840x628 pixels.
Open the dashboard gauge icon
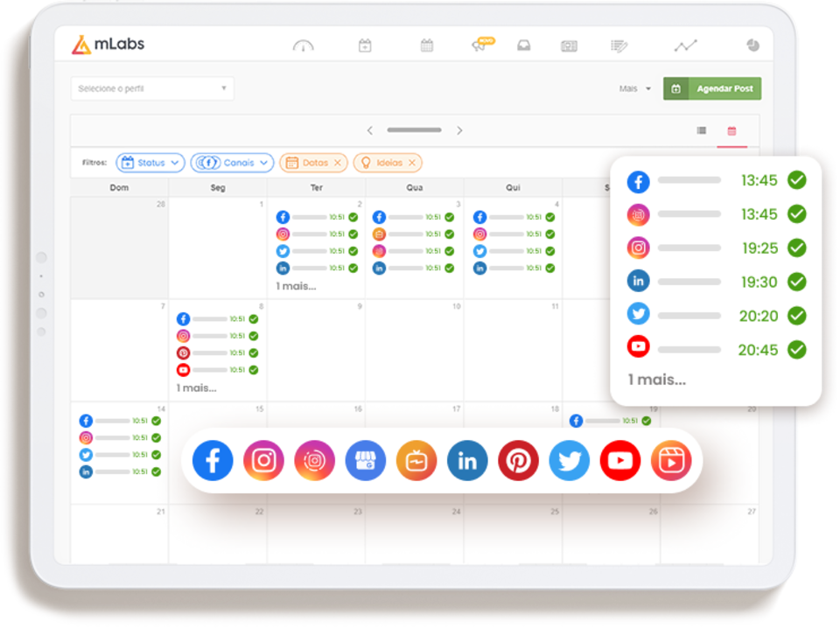(304, 45)
